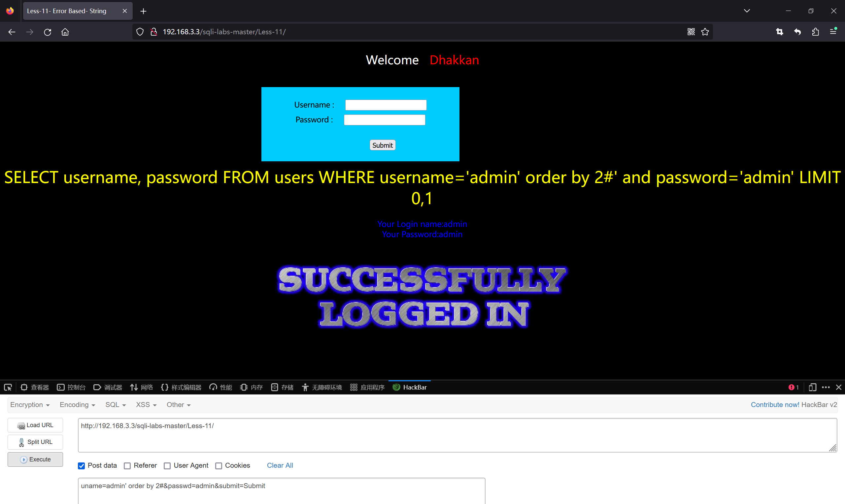Open the Accessibility (无障碍环境) tab
The image size is (845, 504).
tap(322, 387)
